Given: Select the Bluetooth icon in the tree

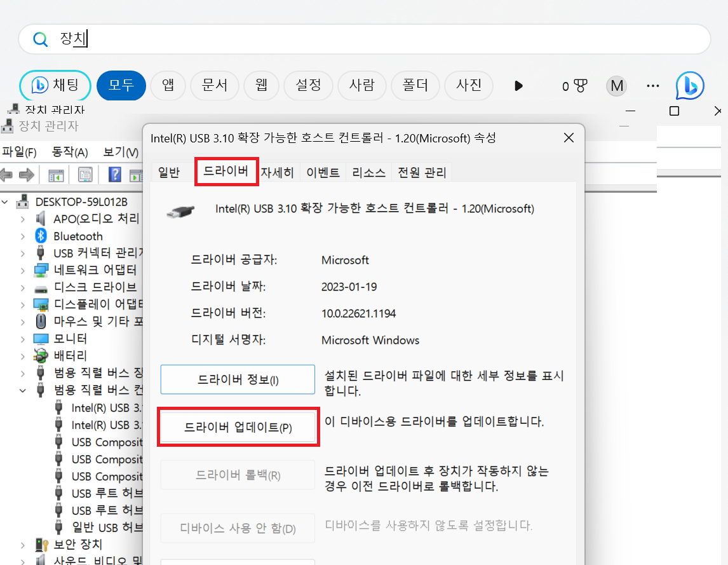Looking at the screenshot, I should click(x=41, y=236).
